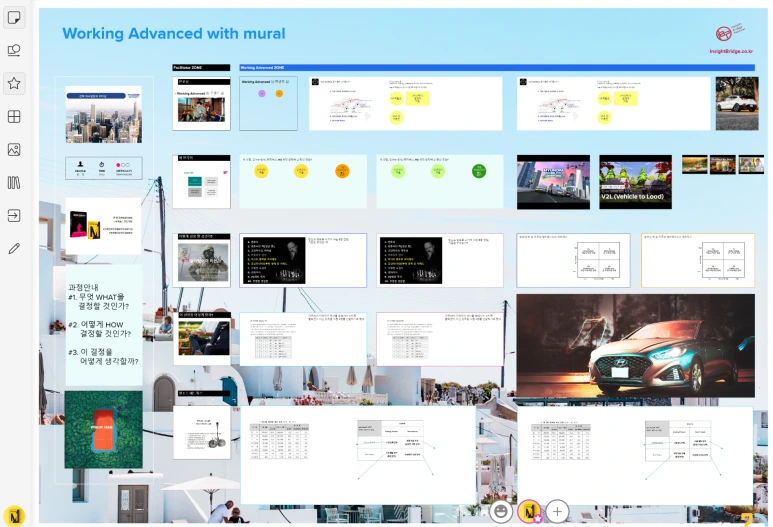Open InsightBridge.co.kr link text

731,51
